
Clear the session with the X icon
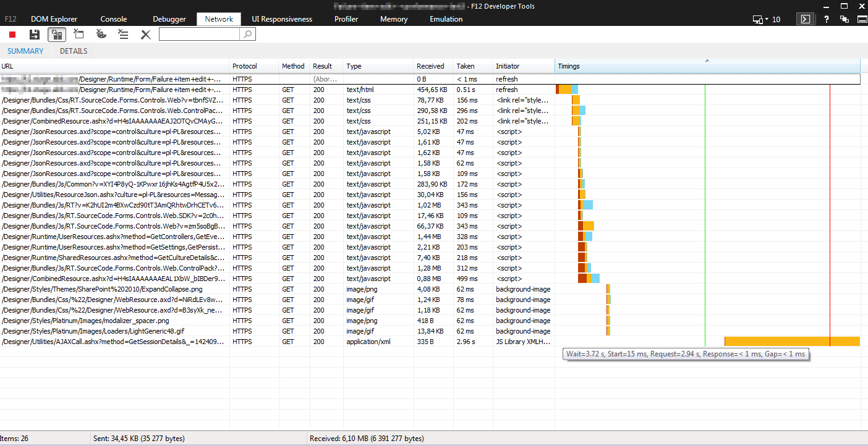tap(146, 35)
